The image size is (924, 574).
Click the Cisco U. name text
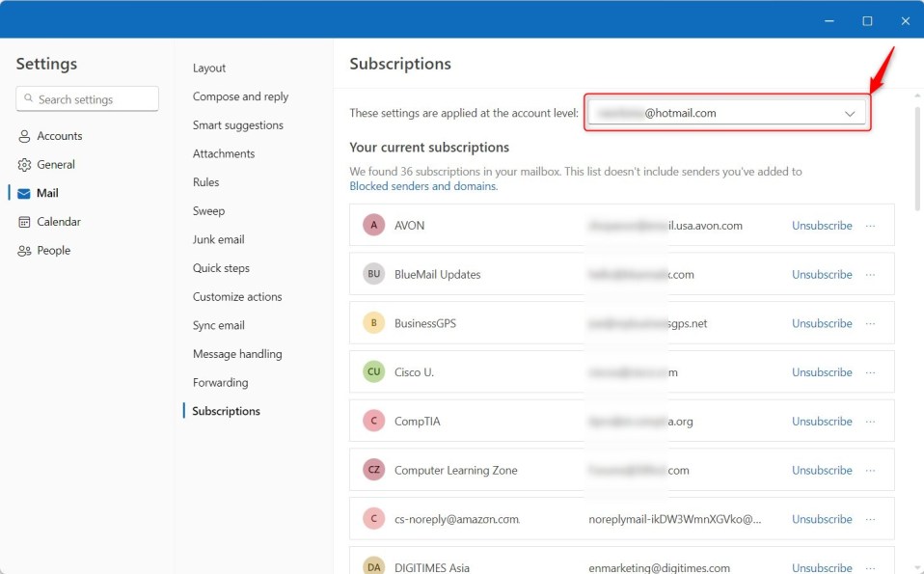(415, 372)
